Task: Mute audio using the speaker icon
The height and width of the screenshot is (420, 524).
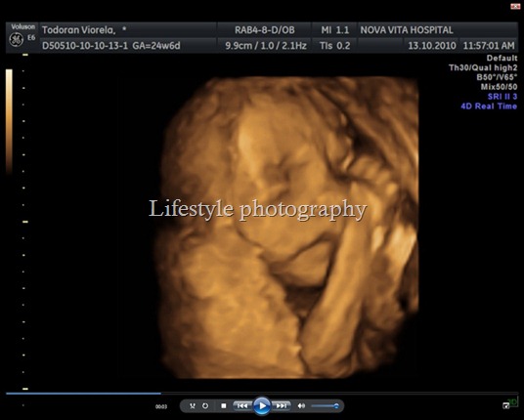Action: 301,406
